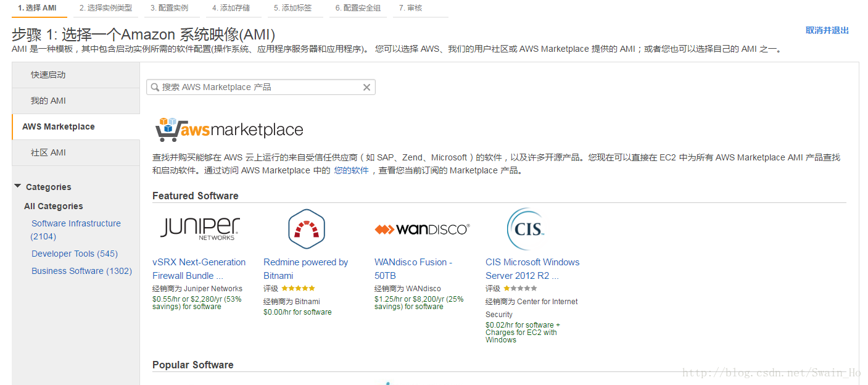Collapse the Categories section triangle
The width and height of the screenshot is (868, 385).
point(17,186)
